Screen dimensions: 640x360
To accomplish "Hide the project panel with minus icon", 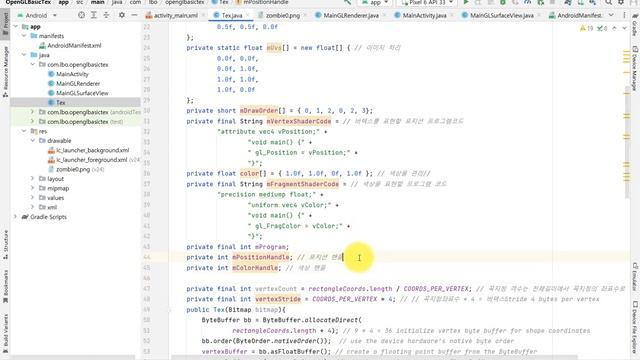I will 134,15.
